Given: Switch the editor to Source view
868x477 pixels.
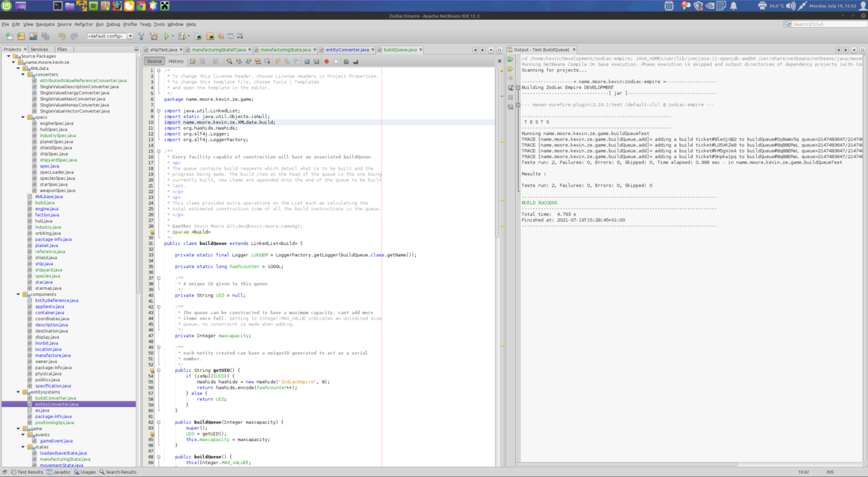Looking at the screenshot, I should 154,61.
